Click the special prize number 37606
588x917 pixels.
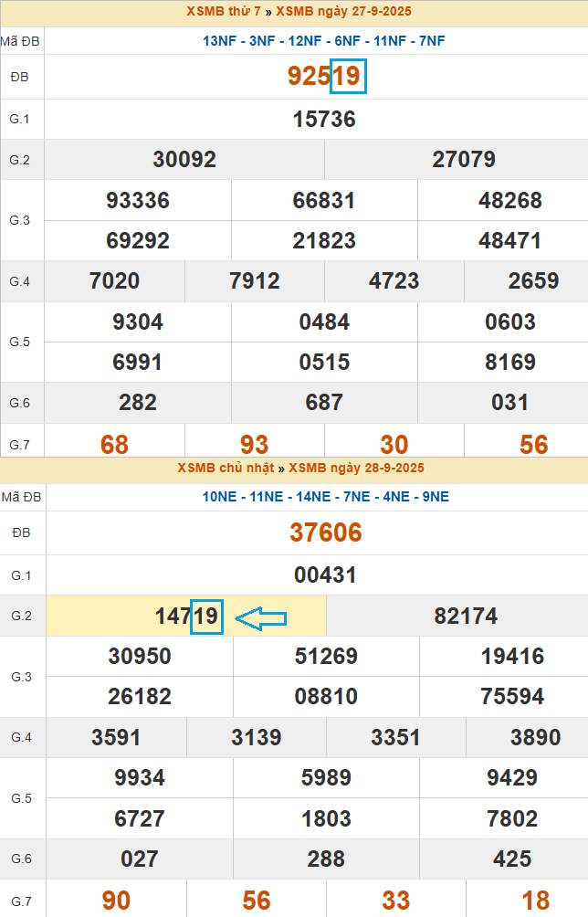(x=326, y=532)
